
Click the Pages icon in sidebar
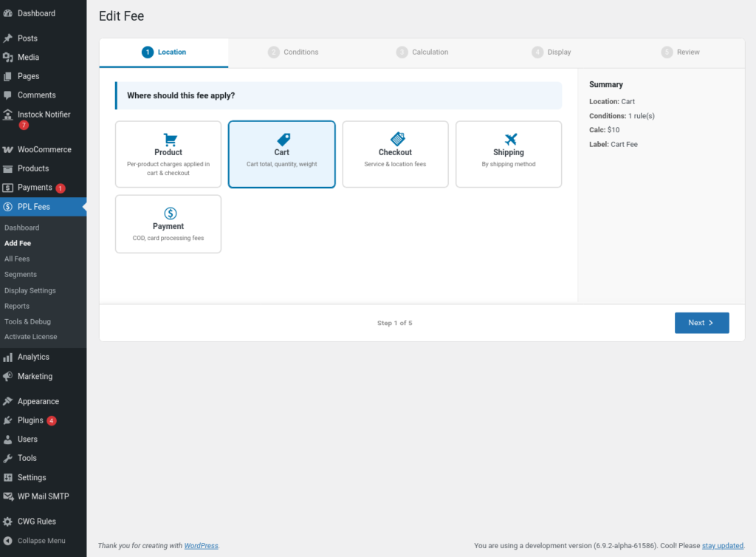point(7,76)
